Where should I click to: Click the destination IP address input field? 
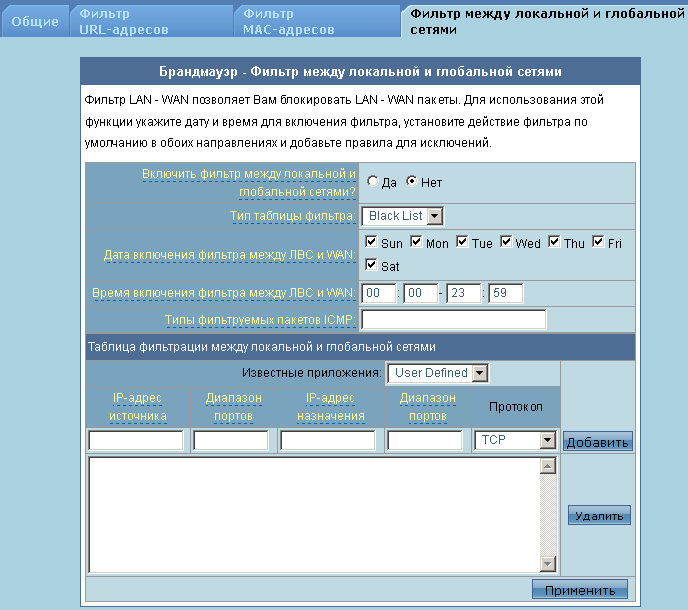(328, 440)
